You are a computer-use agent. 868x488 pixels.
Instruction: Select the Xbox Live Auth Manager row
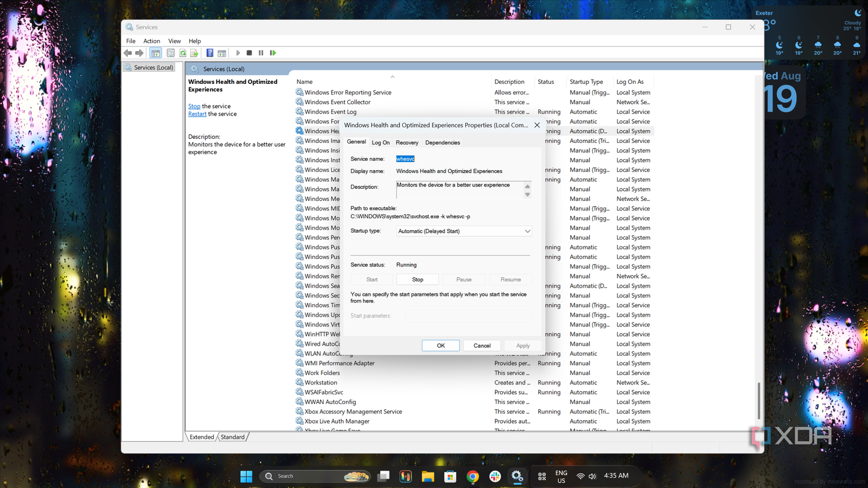474,421
